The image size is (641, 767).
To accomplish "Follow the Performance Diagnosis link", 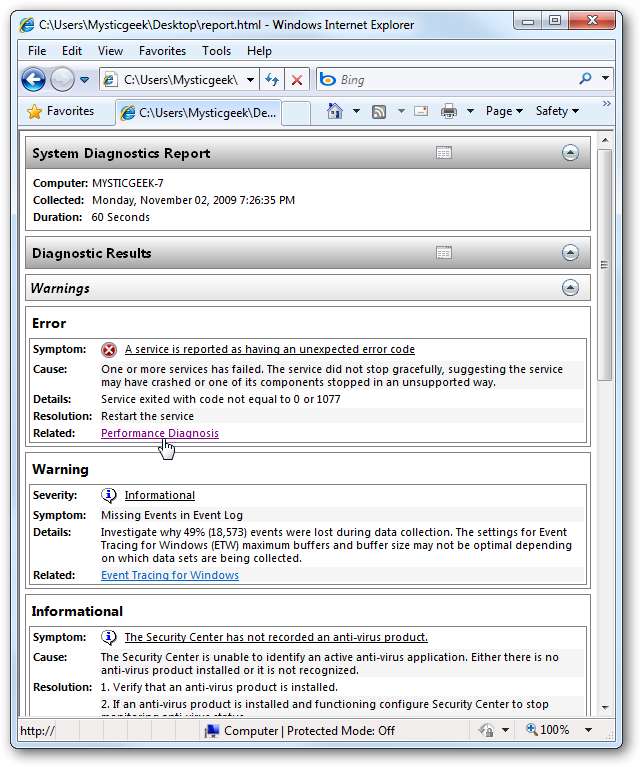I will (160, 433).
